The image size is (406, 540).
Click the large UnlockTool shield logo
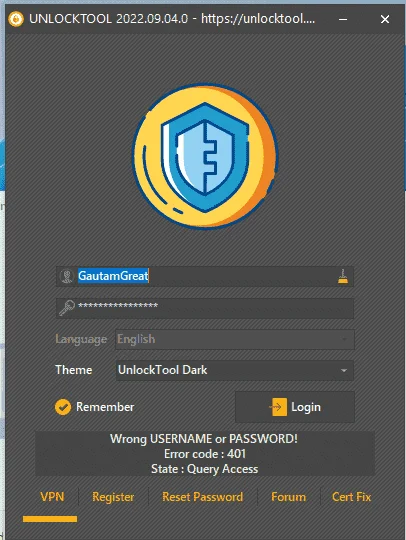point(205,156)
